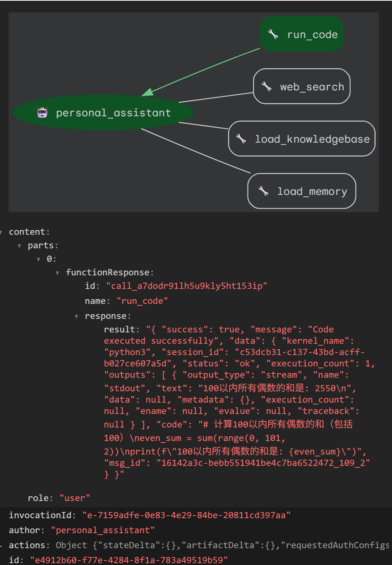
Task: Collapse the parts tree node
Action: point(20,246)
